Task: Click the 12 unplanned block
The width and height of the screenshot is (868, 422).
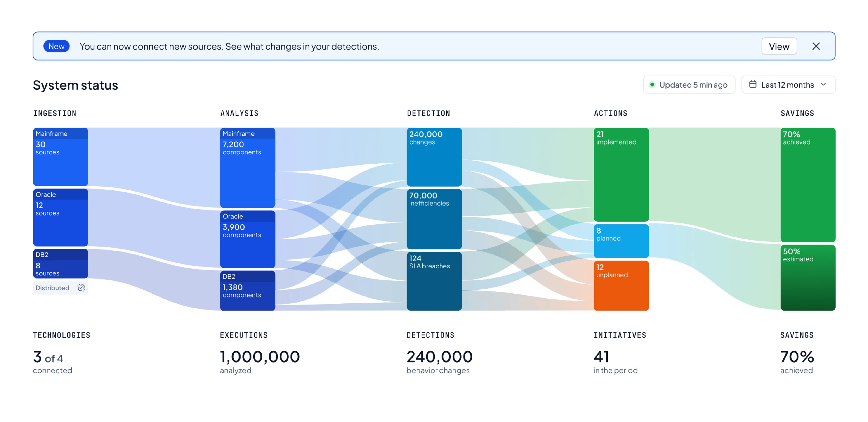Action: pos(621,285)
